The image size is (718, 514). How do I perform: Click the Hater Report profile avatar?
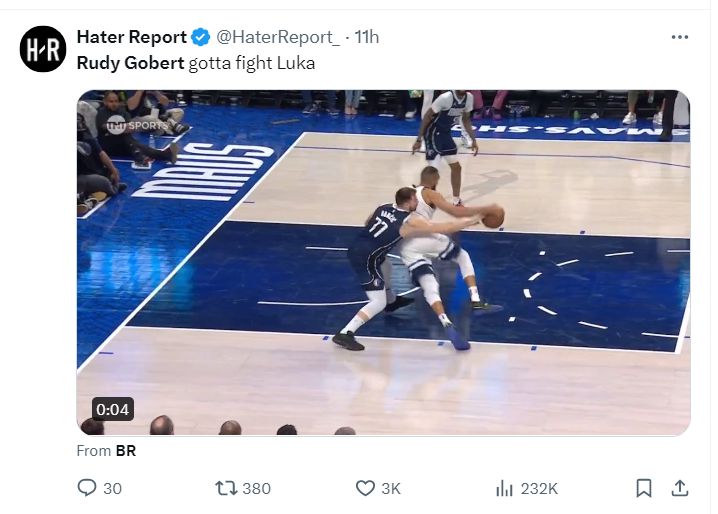coord(43,49)
